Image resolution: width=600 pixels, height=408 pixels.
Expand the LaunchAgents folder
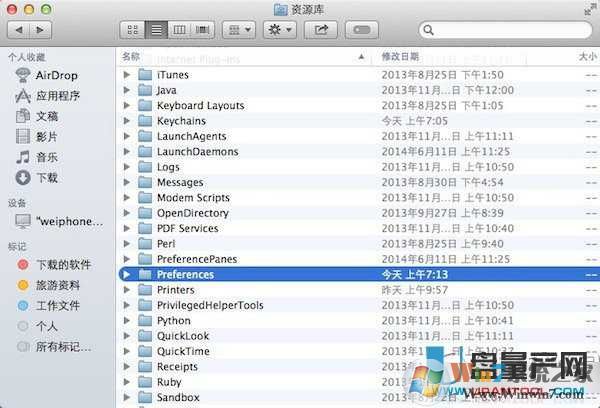[x=127, y=136]
